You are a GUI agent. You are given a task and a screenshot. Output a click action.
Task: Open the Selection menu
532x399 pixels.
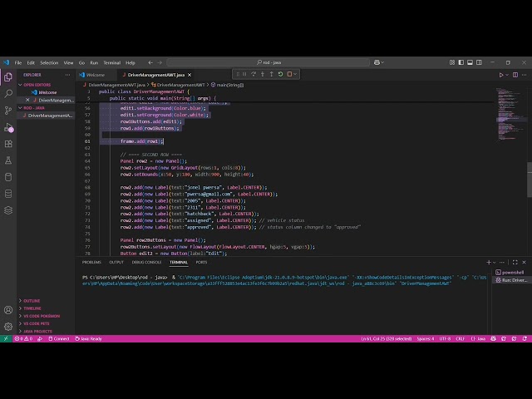pos(49,63)
